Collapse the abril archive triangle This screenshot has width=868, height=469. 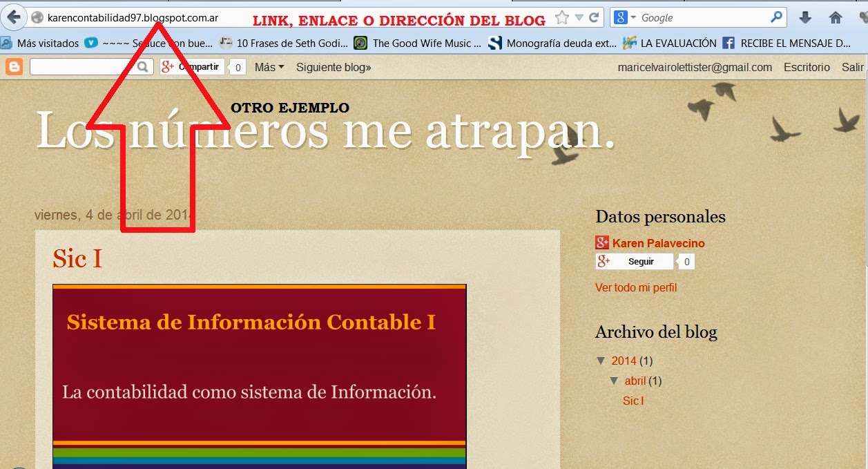click(x=615, y=381)
